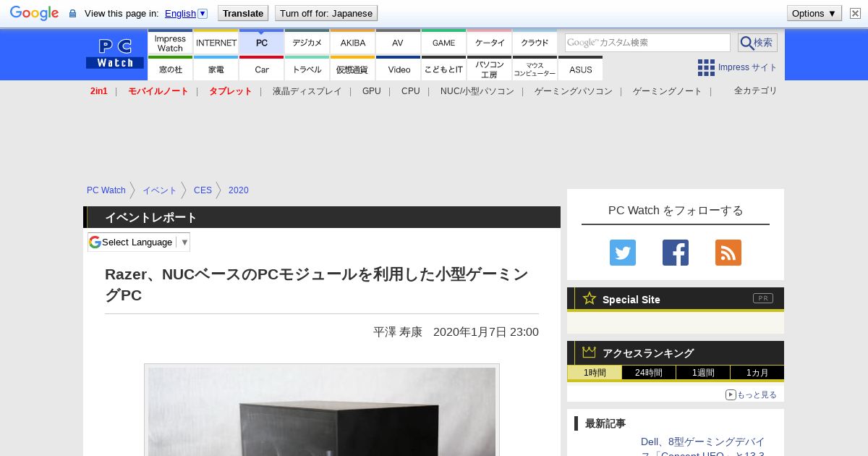Open the Options dropdown in translate bar

point(814,13)
